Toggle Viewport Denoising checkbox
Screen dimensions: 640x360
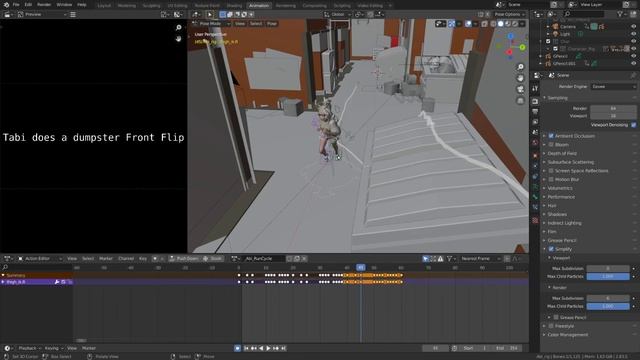tap(633, 125)
